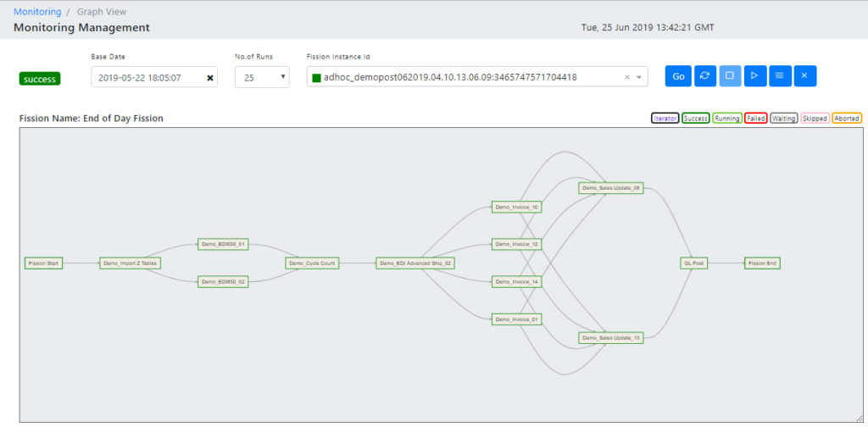
Task: Select the Demo_Sales Update_13 node
Action: coord(611,338)
